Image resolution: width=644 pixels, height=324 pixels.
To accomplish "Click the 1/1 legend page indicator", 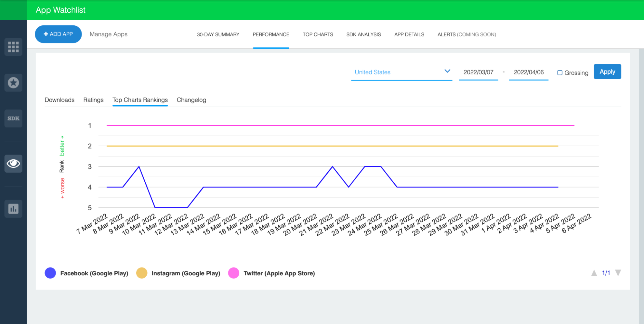I will 606,273.
